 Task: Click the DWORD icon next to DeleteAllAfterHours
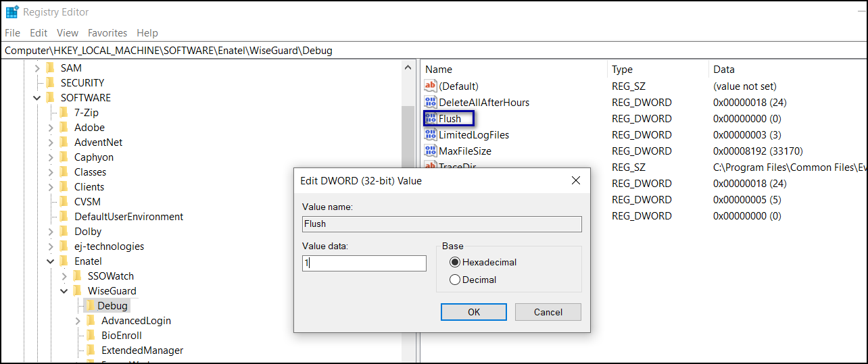pos(431,102)
